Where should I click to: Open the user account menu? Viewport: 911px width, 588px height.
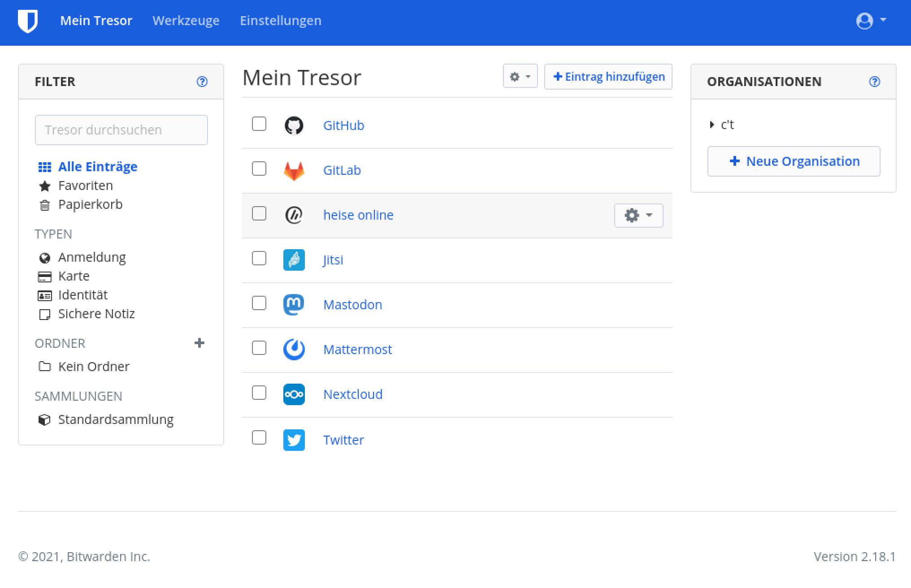(871, 21)
